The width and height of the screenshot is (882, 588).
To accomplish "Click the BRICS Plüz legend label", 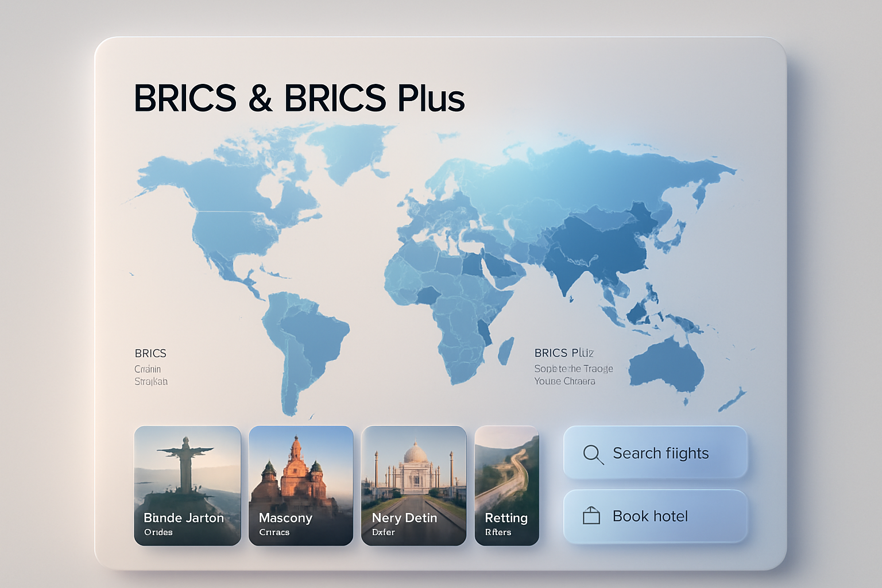I will click(565, 353).
